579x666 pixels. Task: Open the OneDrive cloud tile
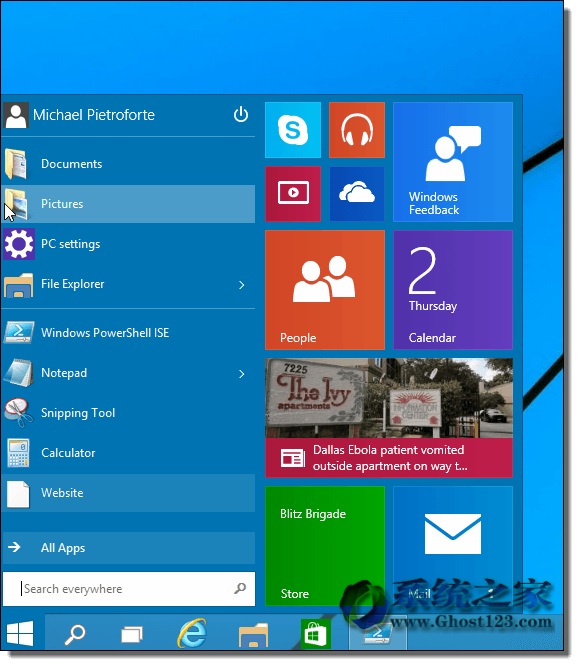coord(357,194)
